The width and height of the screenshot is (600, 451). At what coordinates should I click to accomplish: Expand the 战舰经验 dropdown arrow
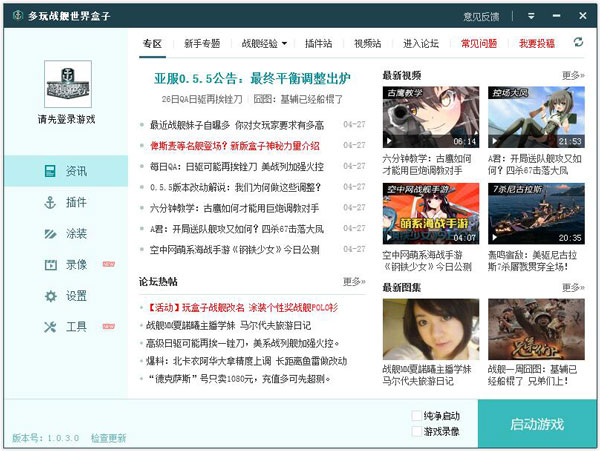284,44
